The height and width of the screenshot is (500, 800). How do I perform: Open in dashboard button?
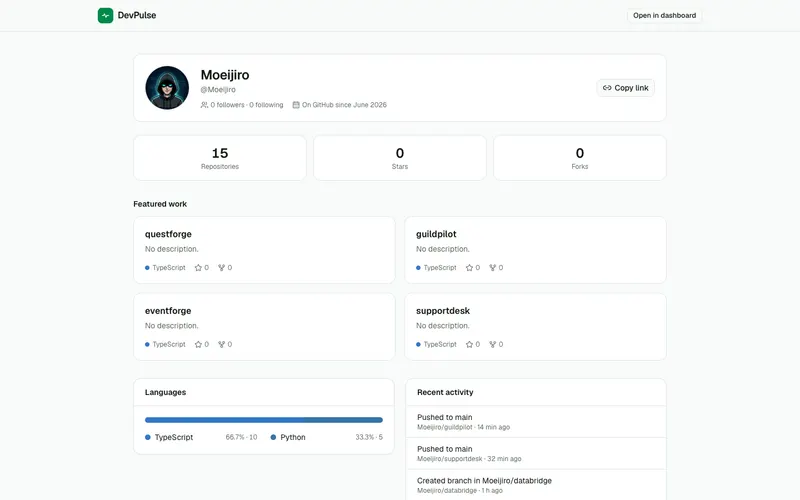click(664, 15)
